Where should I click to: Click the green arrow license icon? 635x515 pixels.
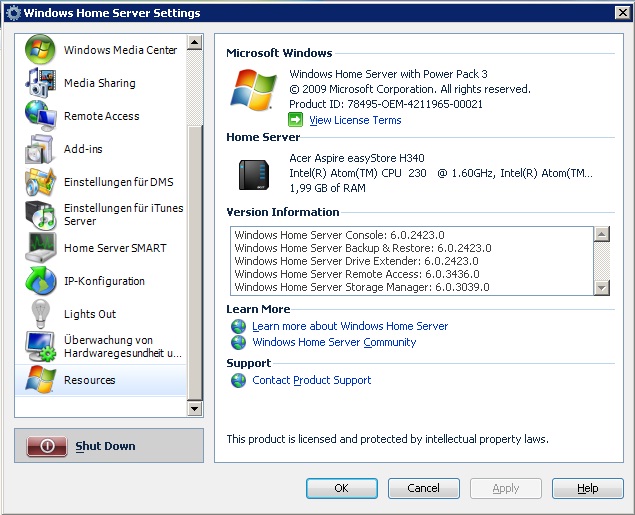coord(295,120)
